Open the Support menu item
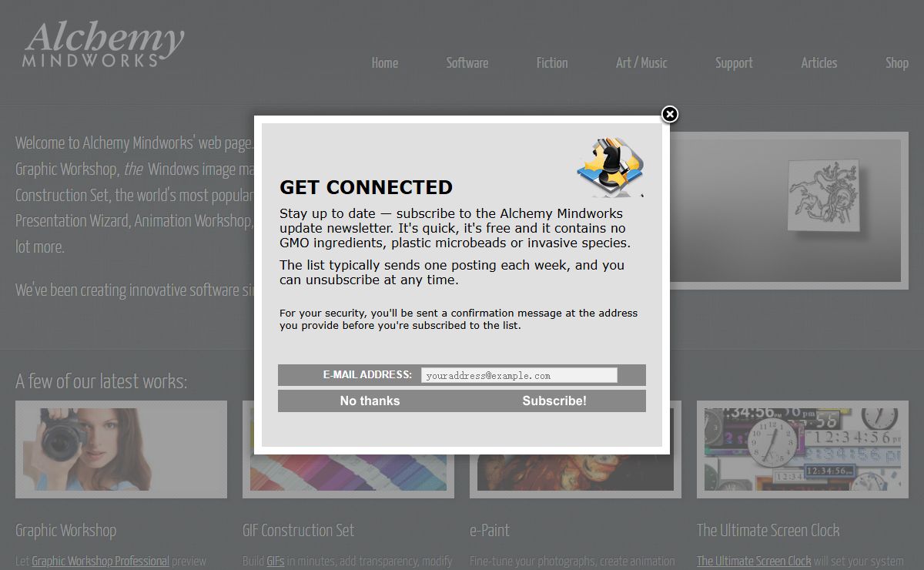 pyautogui.click(x=734, y=63)
